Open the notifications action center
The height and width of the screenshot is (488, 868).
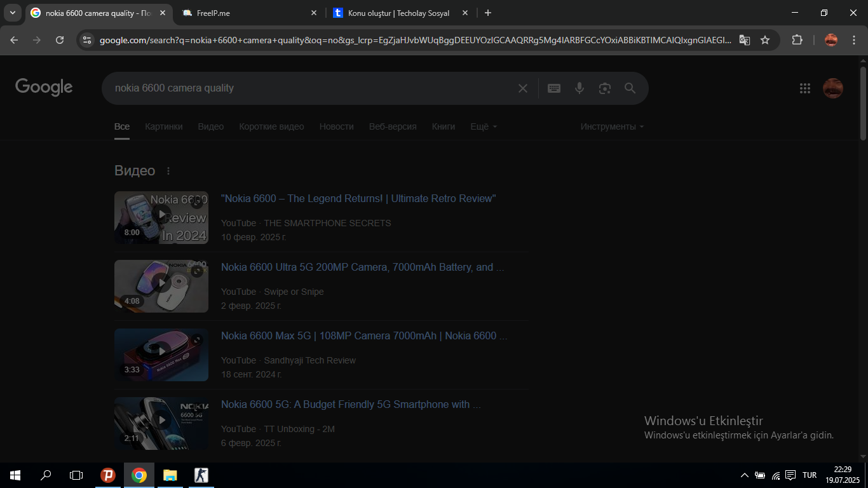[x=790, y=475]
